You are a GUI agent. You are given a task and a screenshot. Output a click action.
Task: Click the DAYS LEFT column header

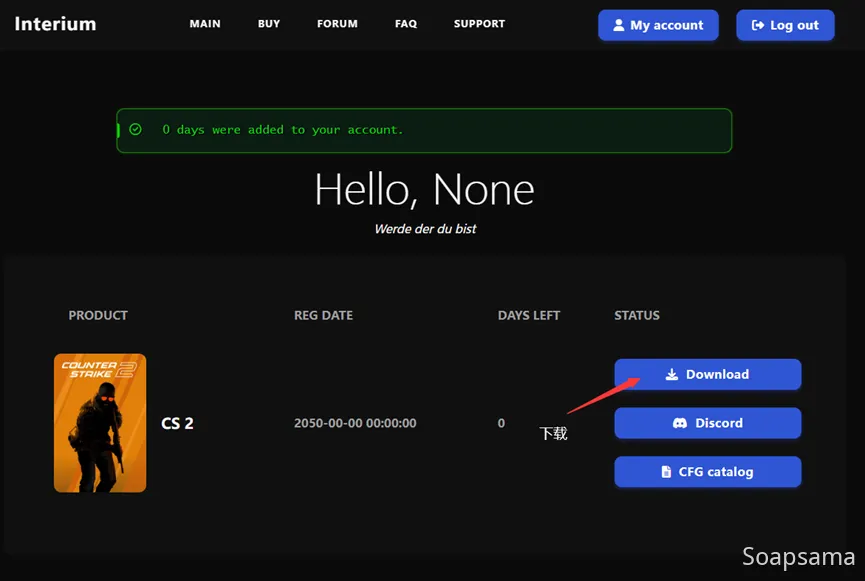529,315
